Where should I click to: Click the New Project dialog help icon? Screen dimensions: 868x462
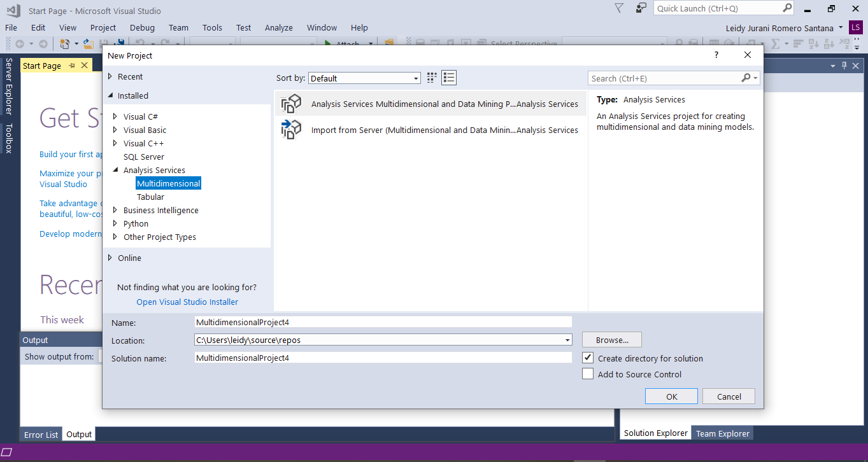click(716, 55)
